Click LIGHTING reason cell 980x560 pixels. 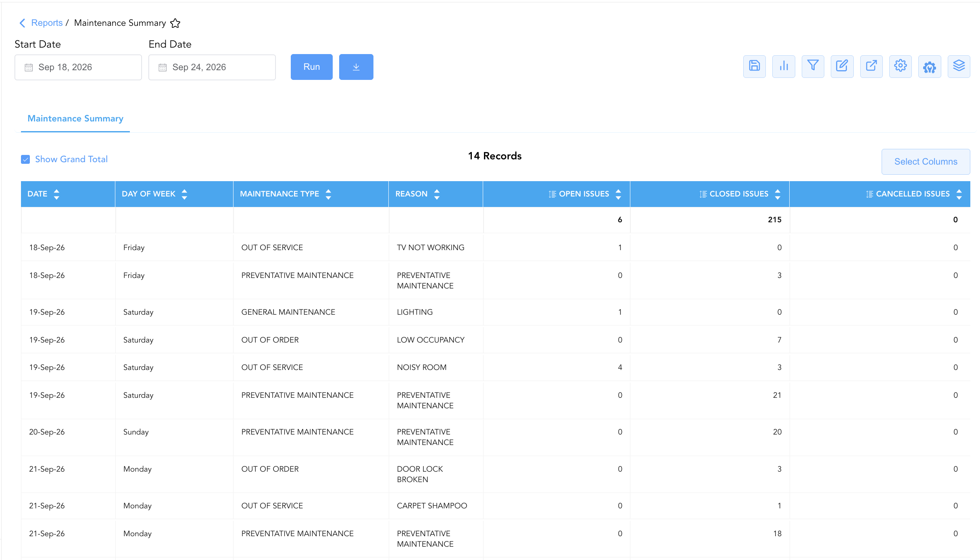pos(415,312)
